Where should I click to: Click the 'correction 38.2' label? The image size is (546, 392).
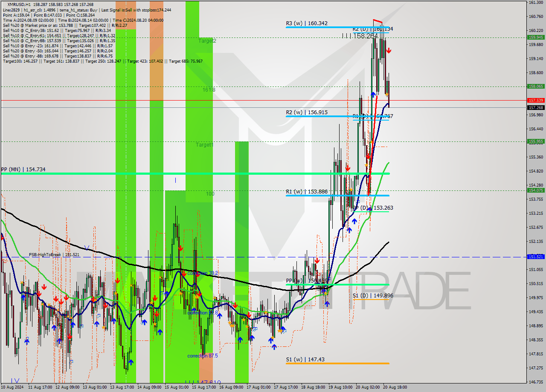pyautogui.click(x=203, y=273)
